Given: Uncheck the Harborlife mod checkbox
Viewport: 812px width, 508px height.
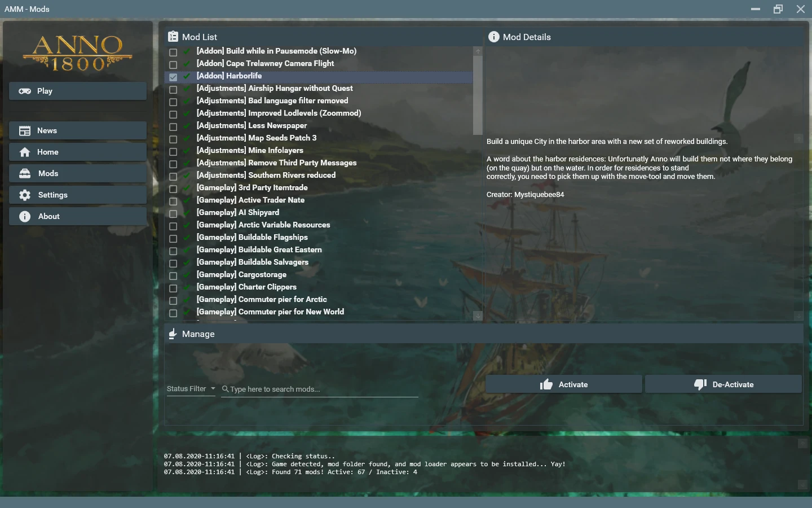Looking at the screenshot, I should tap(173, 77).
